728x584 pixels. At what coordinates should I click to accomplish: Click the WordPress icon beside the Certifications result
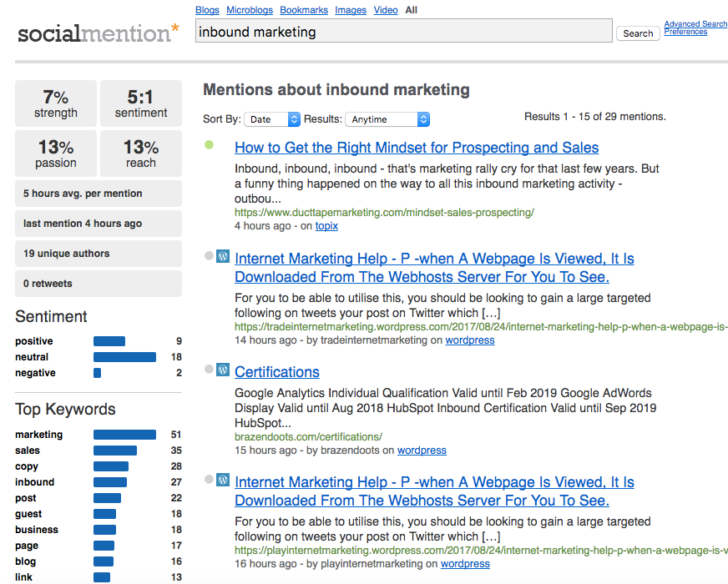tap(222, 369)
